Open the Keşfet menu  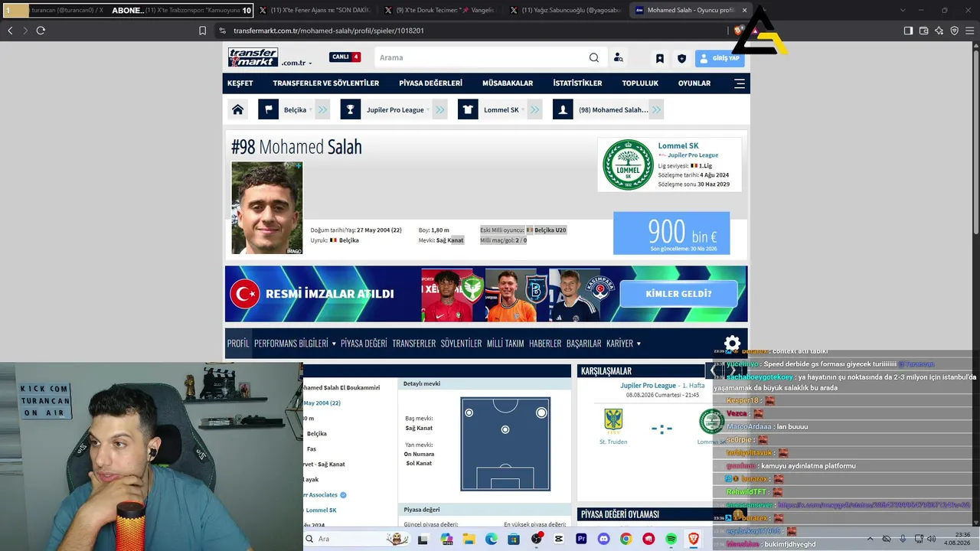pyautogui.click(x=240, y=83)
